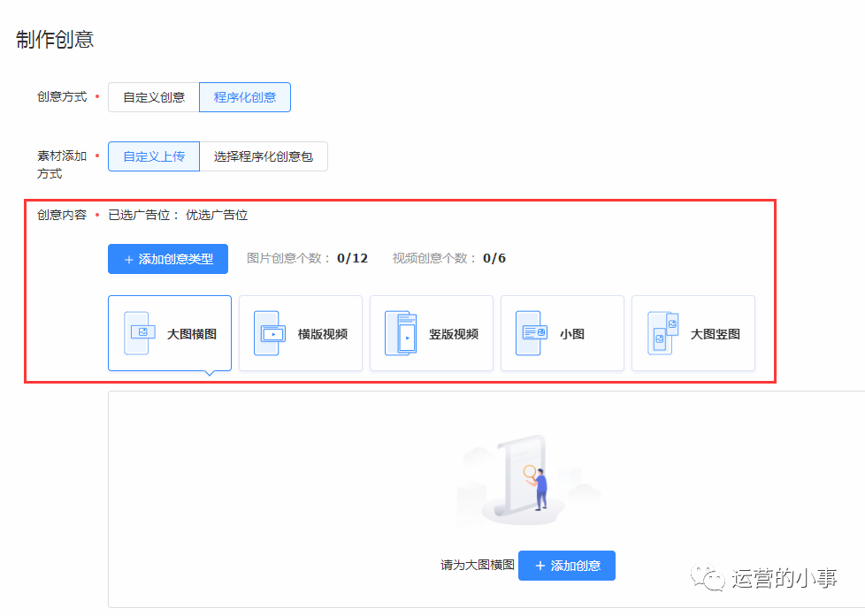Switch to the 横版视频 text tab
This screenshot has height=616, width=865.
pyautogui.click(x=323, y=334)
